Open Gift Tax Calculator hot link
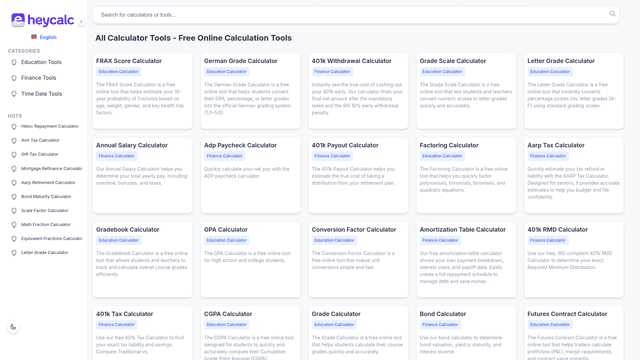640x360 pixels. point(40,154)
